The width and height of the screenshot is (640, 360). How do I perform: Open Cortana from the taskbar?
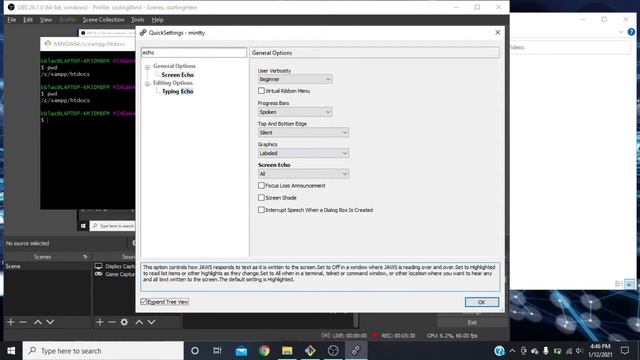[x=195, y=351]
